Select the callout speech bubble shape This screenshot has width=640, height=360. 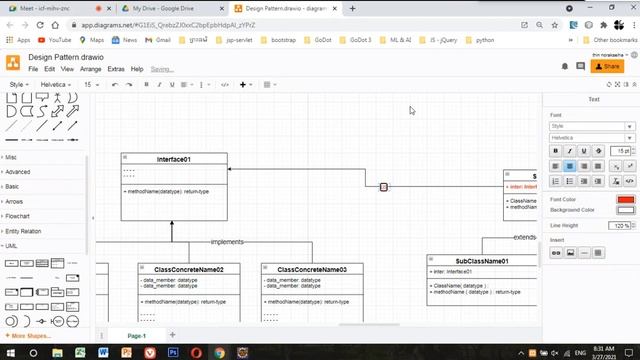click(42, 97)
